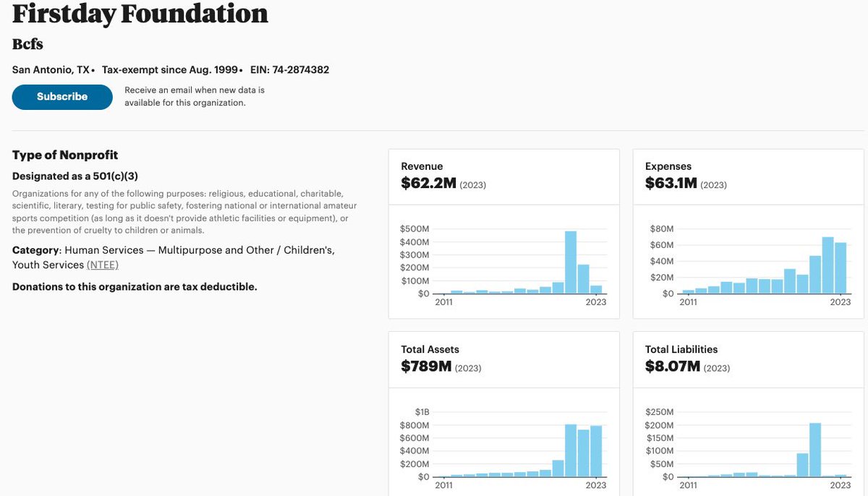Viewport: 868px width, 496px height.
Task: Click the EIN 74-2874382 text
Action: click(x=289, y=70)
